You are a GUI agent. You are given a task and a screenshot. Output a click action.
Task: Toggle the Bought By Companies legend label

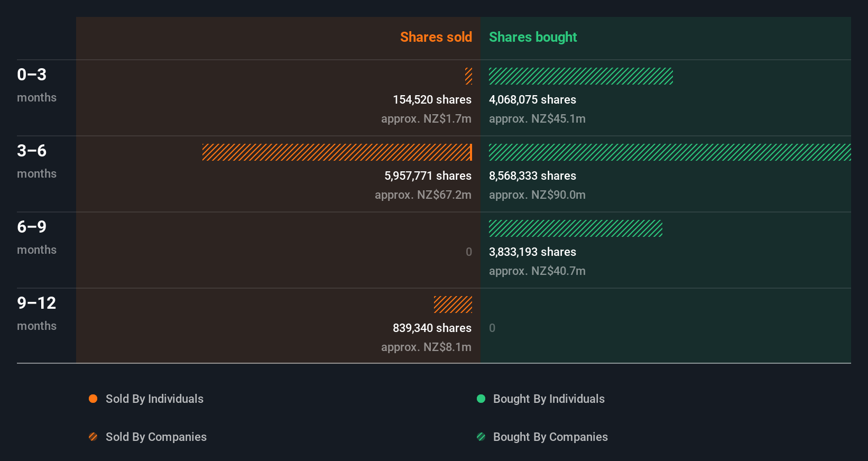tap(550, 437)
